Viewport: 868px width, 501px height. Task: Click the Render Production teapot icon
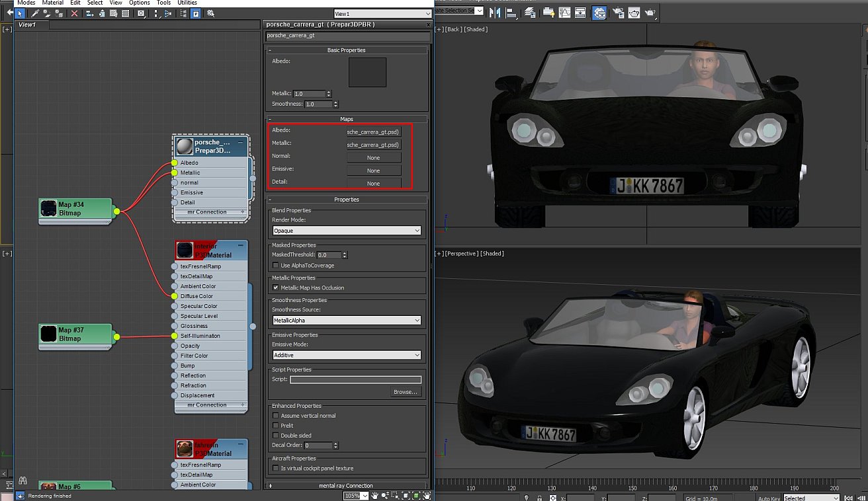pyautogui.click(x=650, y=12)
